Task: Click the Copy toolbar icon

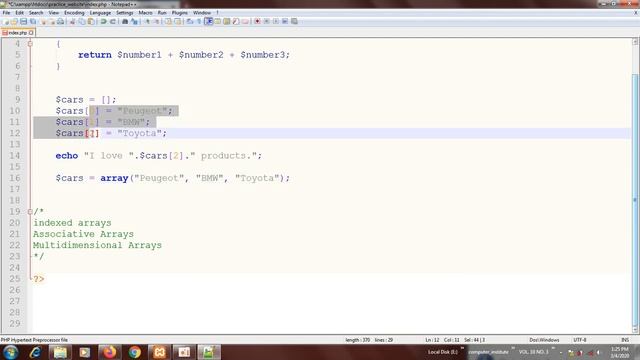Action: click(x=82, y=21)
